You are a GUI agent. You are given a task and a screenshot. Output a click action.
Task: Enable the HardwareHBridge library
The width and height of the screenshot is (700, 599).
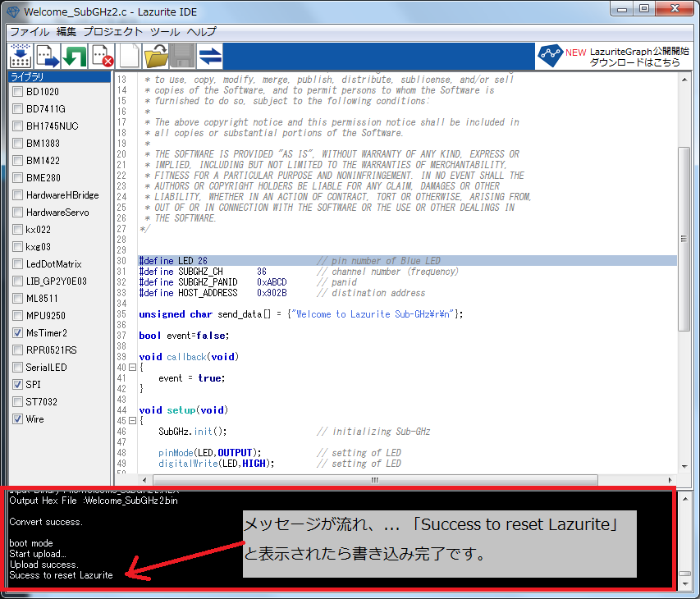coord(17,195)
